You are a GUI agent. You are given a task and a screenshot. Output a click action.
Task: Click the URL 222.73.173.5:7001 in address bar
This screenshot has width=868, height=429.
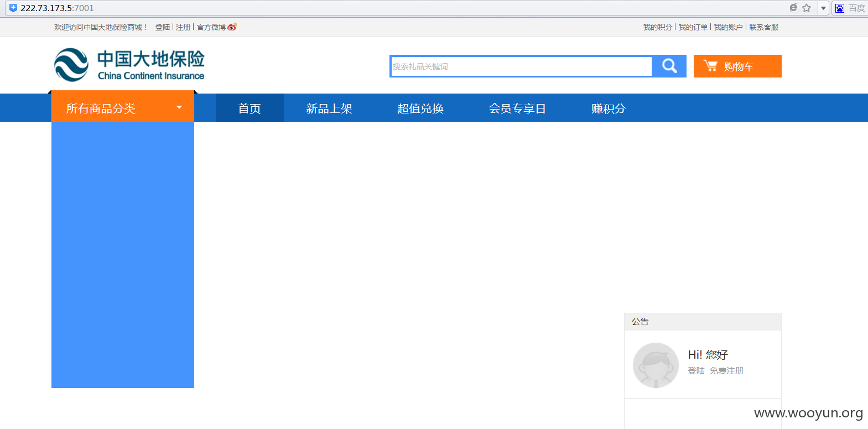point(57,8)
